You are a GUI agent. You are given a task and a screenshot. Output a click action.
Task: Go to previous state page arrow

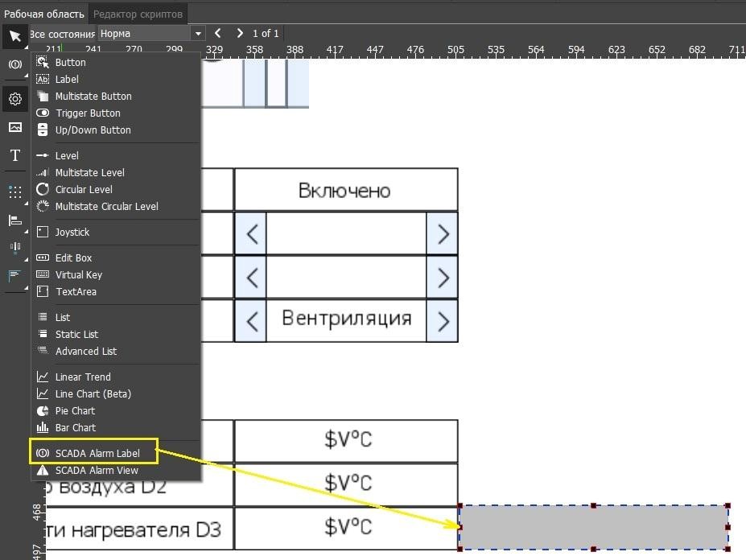pyautogui.click(x=218, y=34)
